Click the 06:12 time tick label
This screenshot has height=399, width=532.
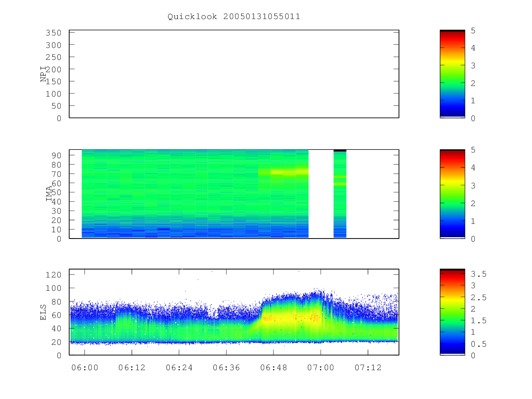[x=132, y=368]
